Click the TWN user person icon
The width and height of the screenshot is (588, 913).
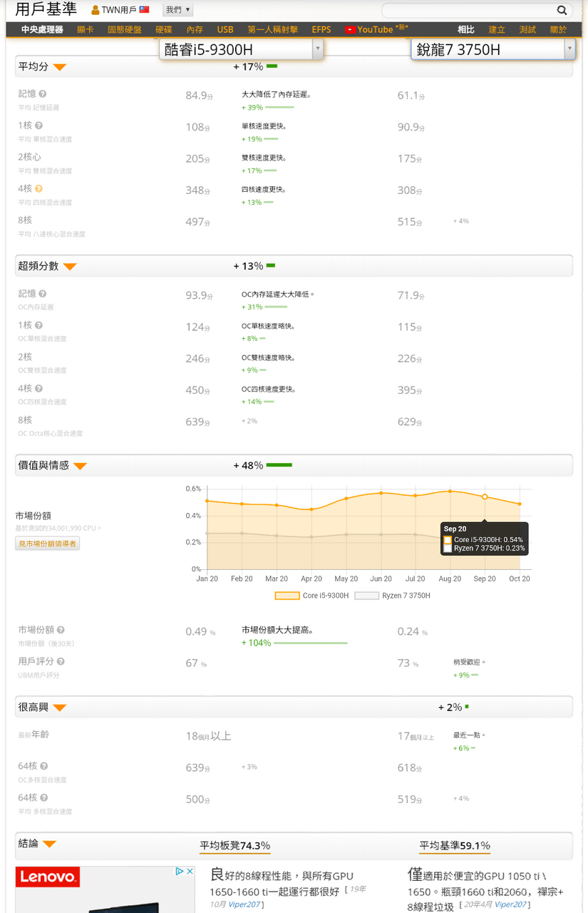tap(96, 11)
